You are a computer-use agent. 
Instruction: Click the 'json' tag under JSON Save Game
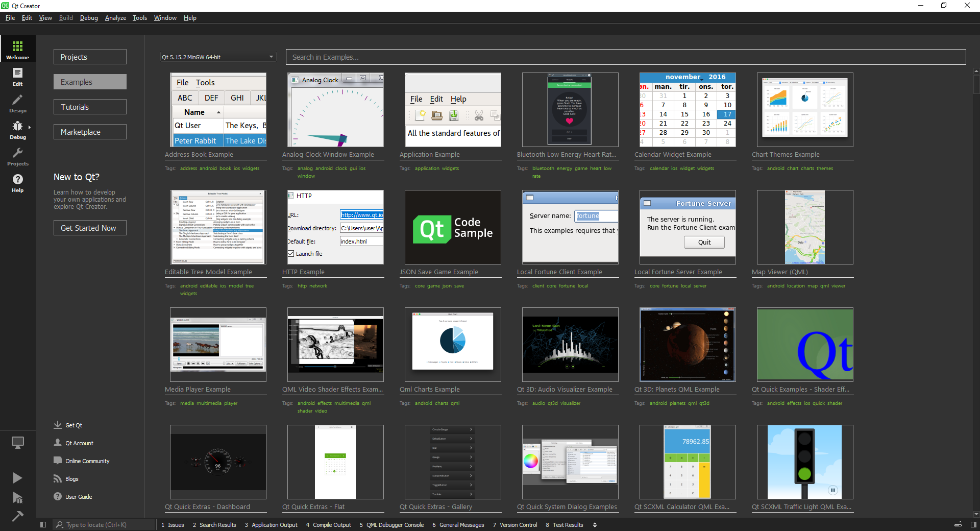click(x=446, y=286)
